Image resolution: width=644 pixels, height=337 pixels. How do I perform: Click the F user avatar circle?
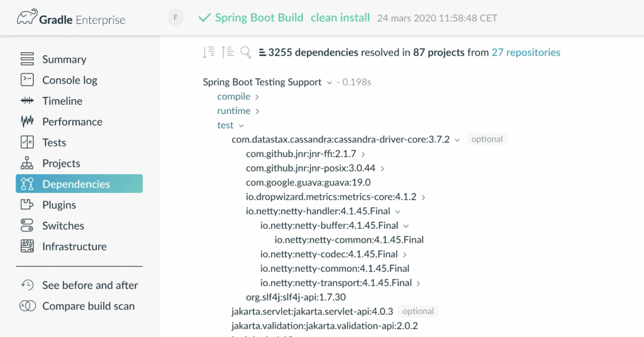[x=175, y=18]
